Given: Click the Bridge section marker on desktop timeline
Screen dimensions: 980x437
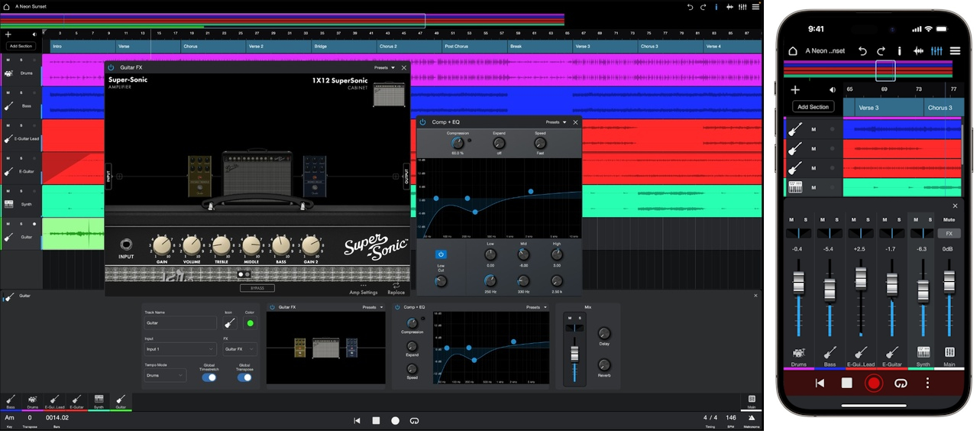Looking at the screenshot, I should coord(344,46).
